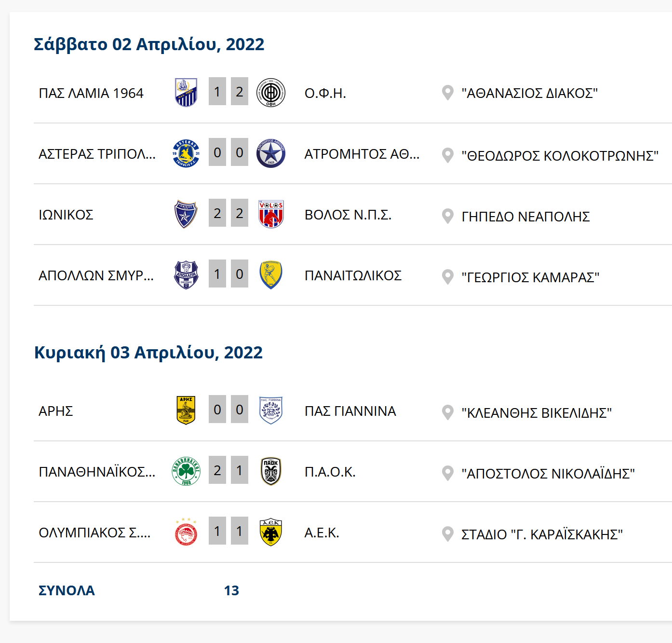672x643 pixels.
Task: Click location pin for "ΑΘΑΝΑΣΙΟΣ ΔΙΑΚΟΣ" stadium
Action: tap(448, 93)
